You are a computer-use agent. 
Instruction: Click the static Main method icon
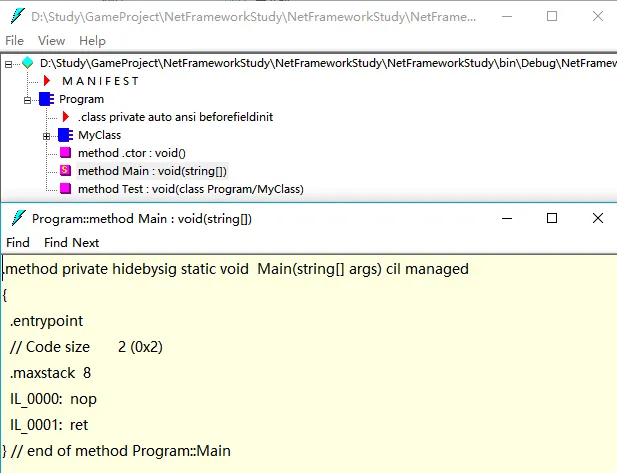click(65, 171)
